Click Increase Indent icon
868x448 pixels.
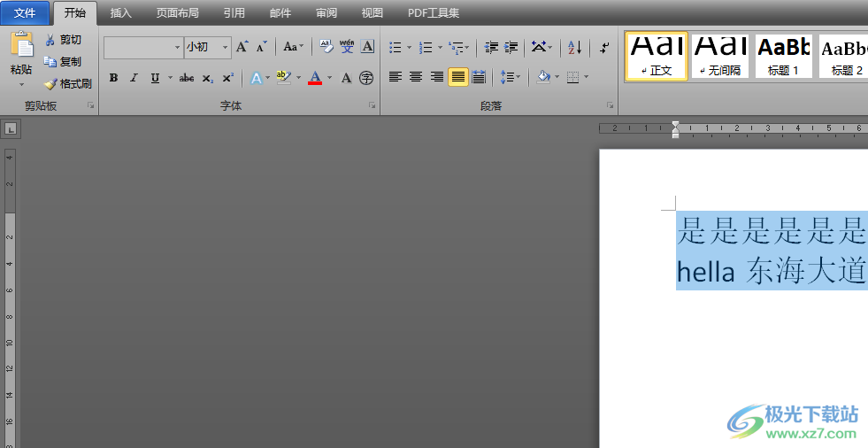click(511, 48)
